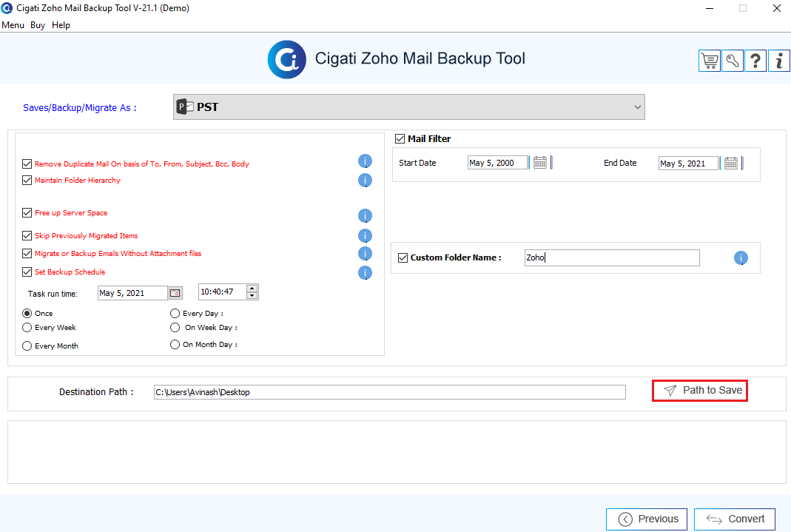Go back with the Previous button
The width and height of the screenshot is (791, 532).
pyautogui.click(x=647, y=519)
